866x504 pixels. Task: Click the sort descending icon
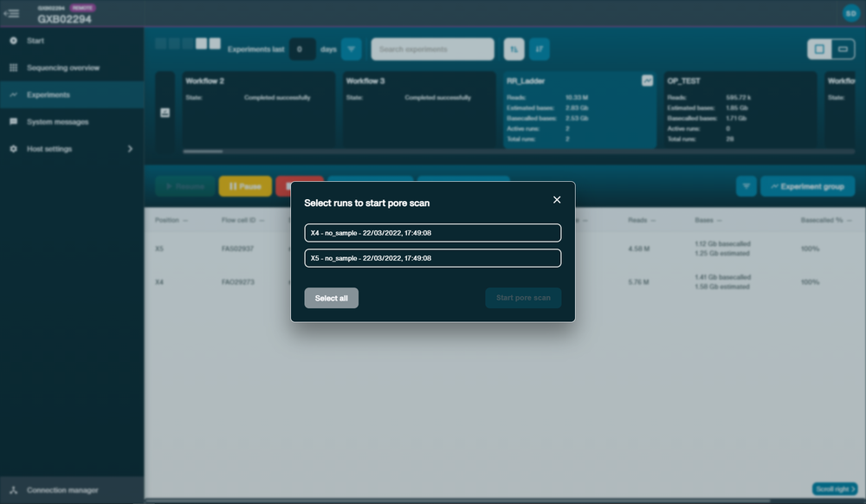(540, 49)
